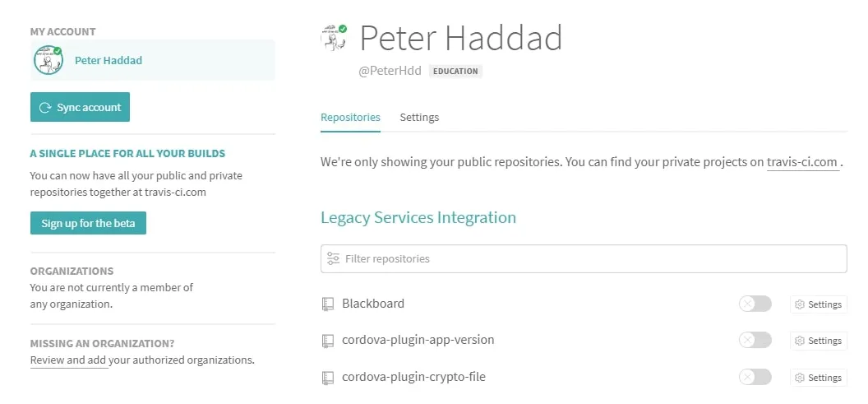Click Peter Haddad sidebar avatar image
868x404 pixels.
(48, 60)
